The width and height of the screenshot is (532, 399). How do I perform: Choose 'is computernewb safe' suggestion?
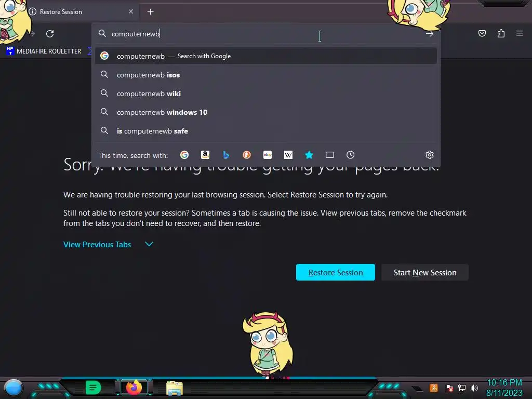pyautogui.click(x=265, y=130)
